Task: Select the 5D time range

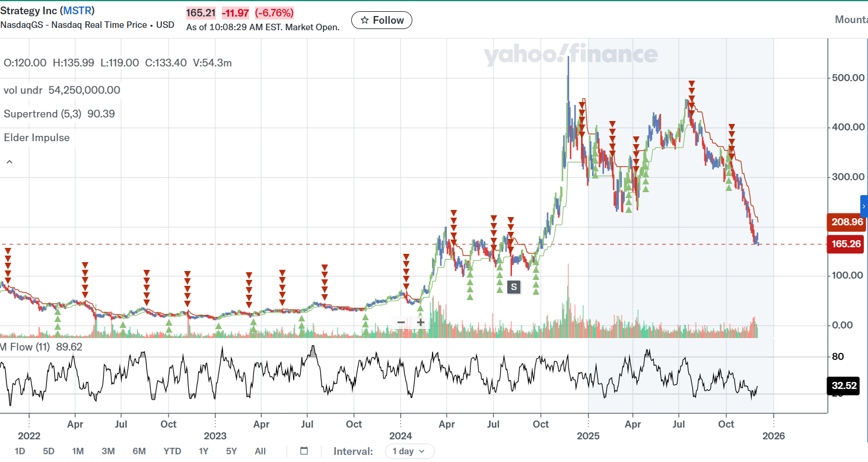Action: 49,451
